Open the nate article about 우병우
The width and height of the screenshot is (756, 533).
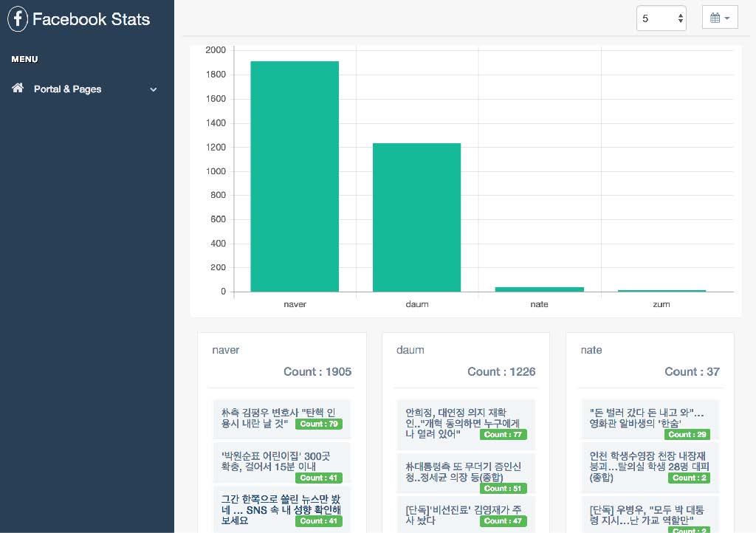click(650, 515)
